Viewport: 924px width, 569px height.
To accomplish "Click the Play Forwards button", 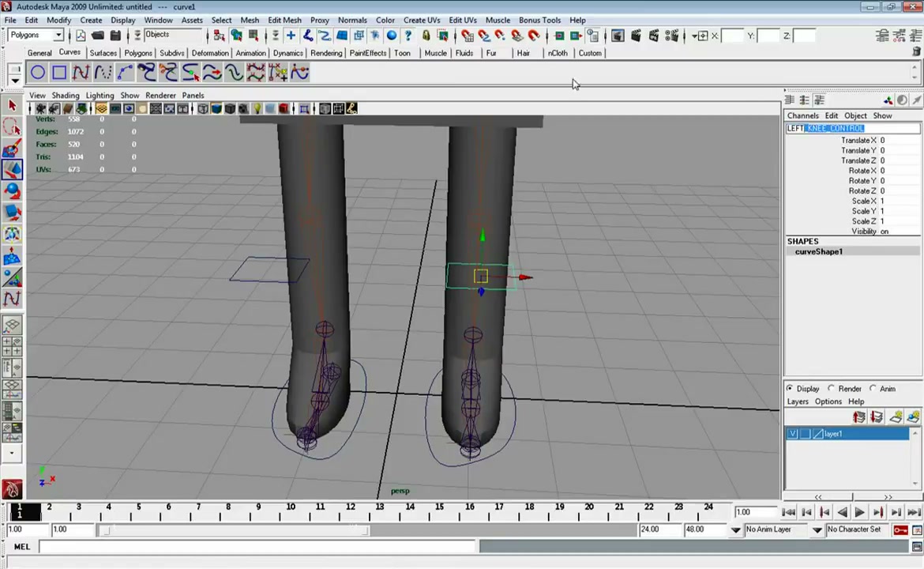I will tap(860, 512).
